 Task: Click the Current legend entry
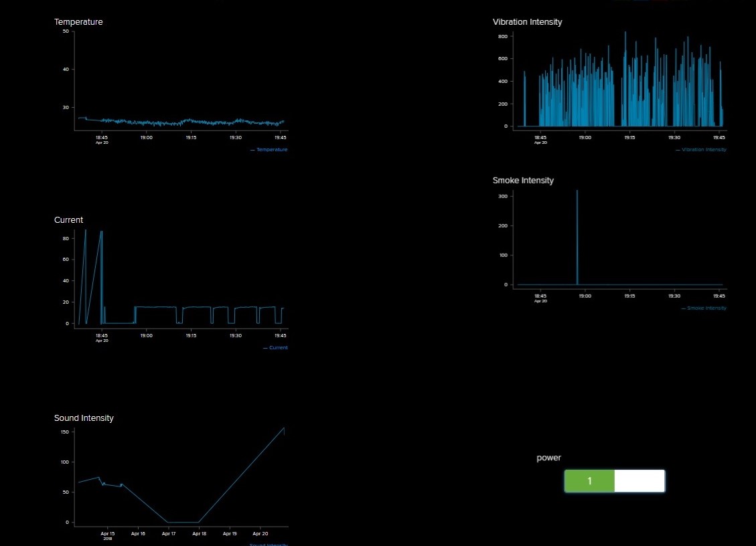coord(275,347)
